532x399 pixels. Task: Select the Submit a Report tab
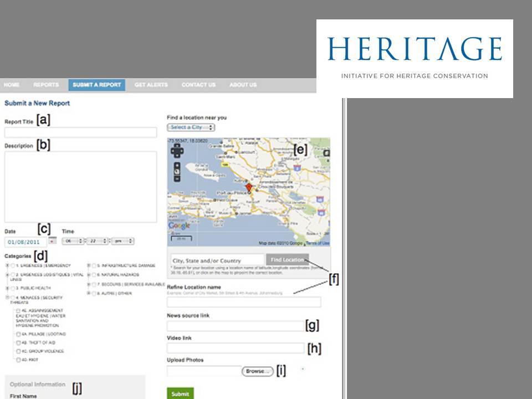point(96,85)
